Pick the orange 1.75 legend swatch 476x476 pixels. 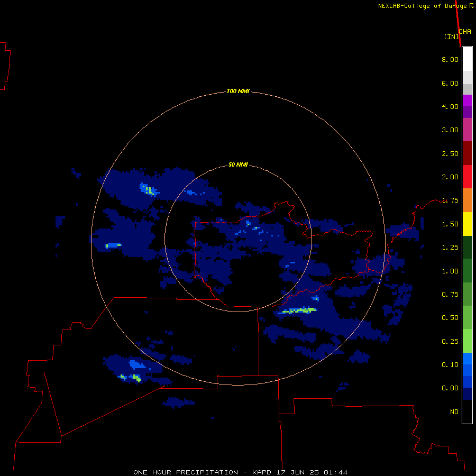[467, 200]
